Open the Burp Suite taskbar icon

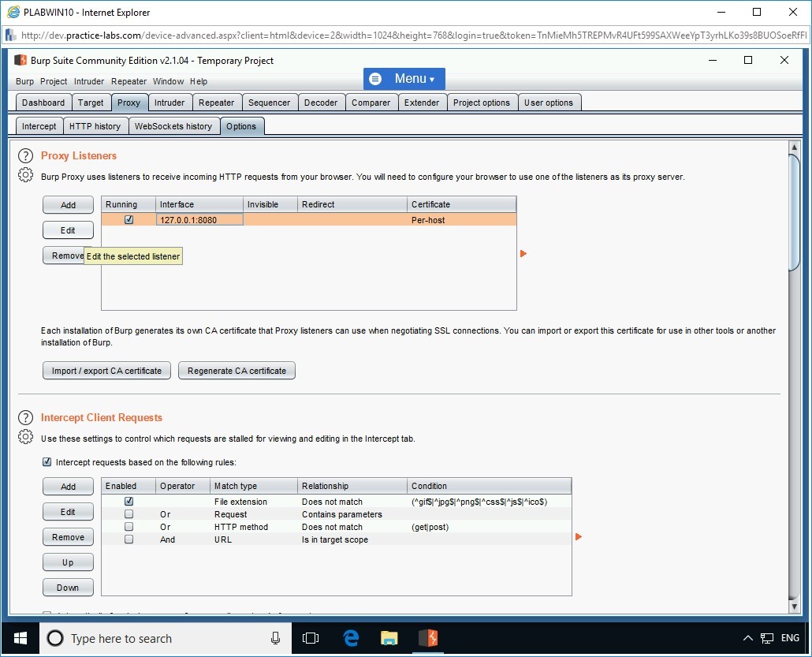(x=428, y=638)
